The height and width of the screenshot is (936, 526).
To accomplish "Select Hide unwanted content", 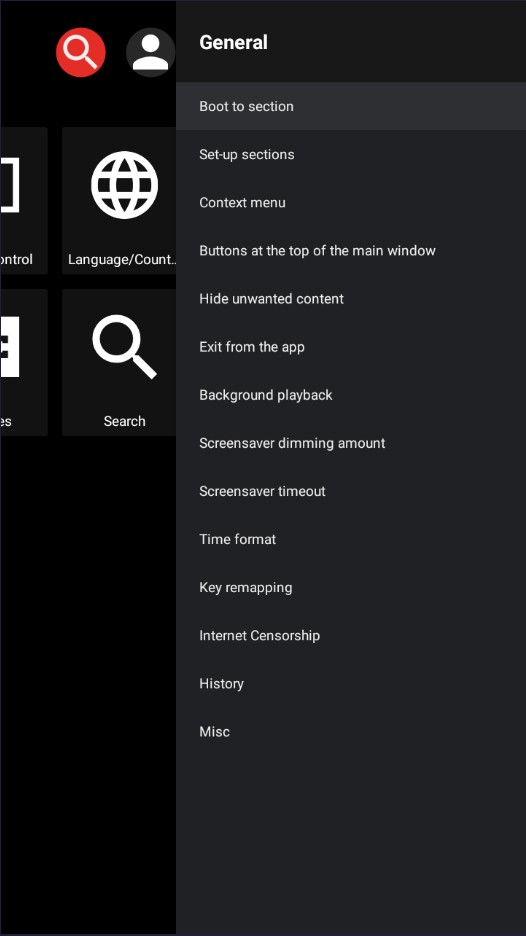I will (351, 298).
